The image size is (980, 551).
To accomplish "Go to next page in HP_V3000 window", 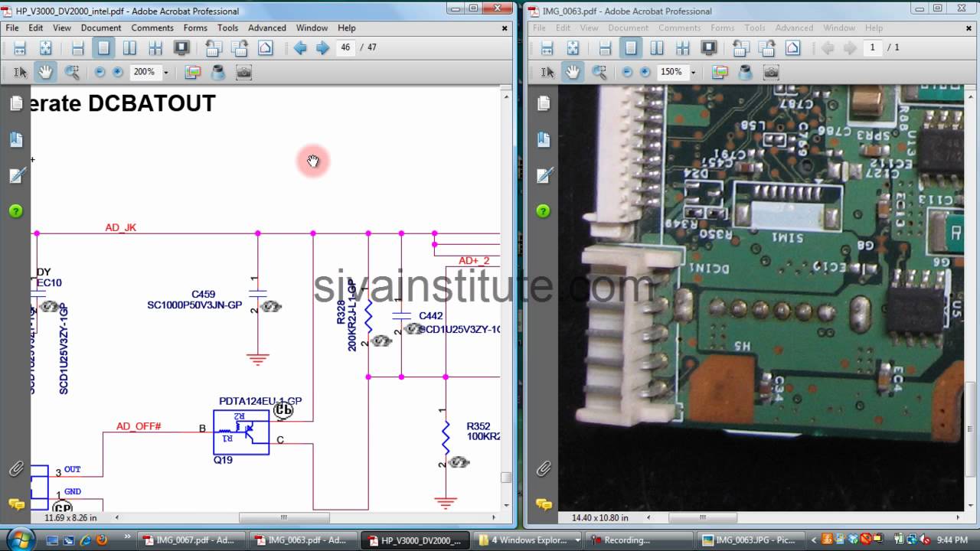I will pos(322,48).
